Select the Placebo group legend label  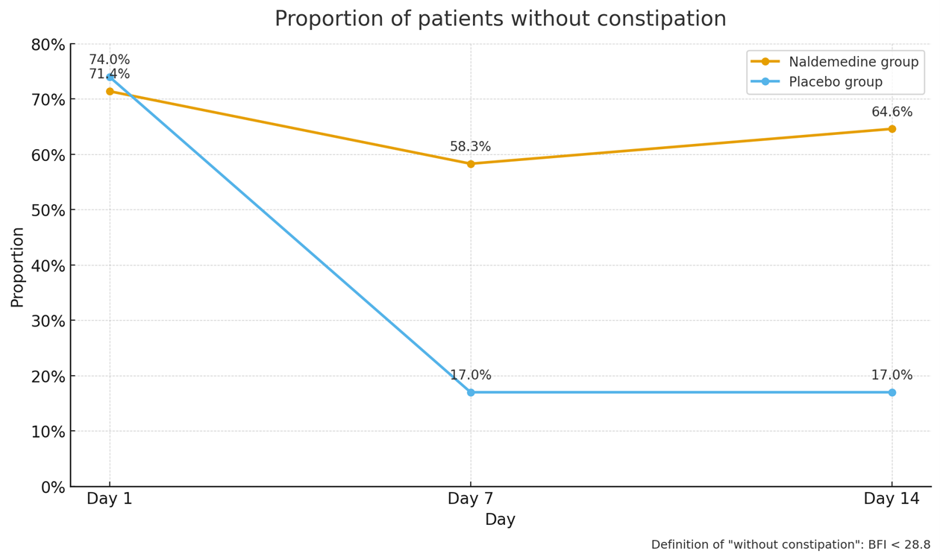tap(836, 82)
